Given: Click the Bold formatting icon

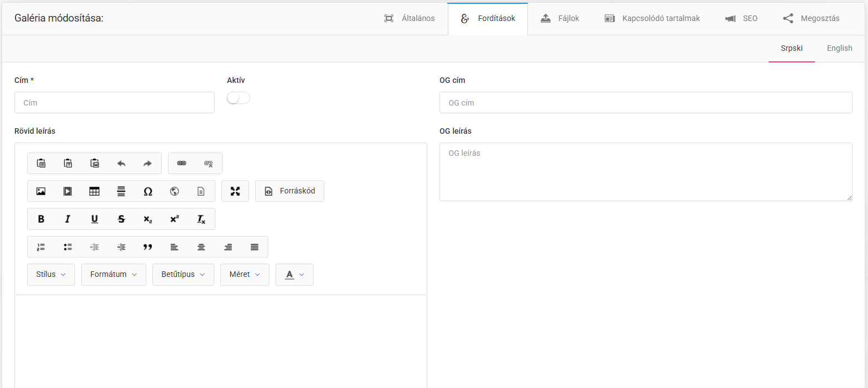Looking at the screenshot, I should pyautogui.click(x=41, y=219).
